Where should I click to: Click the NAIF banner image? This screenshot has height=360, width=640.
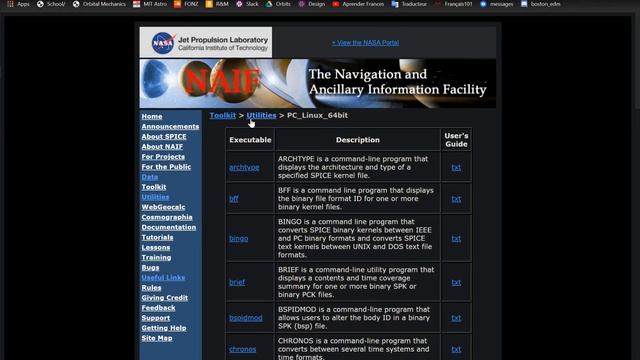coord(318,84)
